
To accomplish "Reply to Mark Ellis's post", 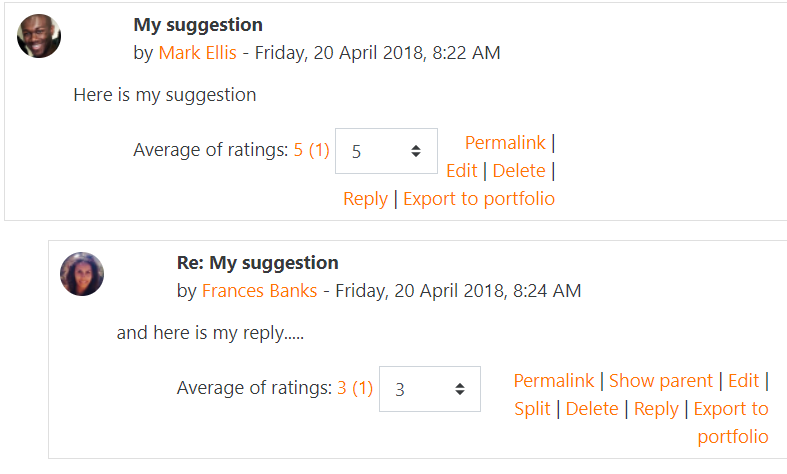I will [365, 199].
